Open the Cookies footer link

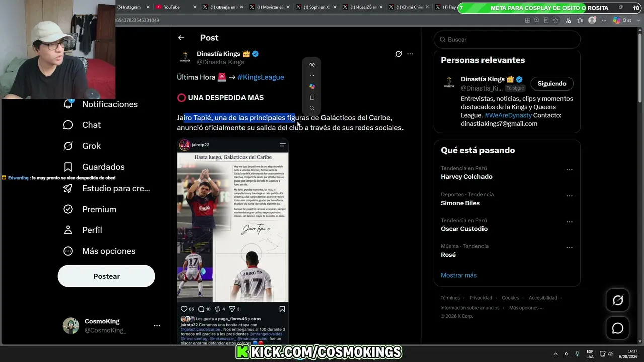click(x=510, y=298)
